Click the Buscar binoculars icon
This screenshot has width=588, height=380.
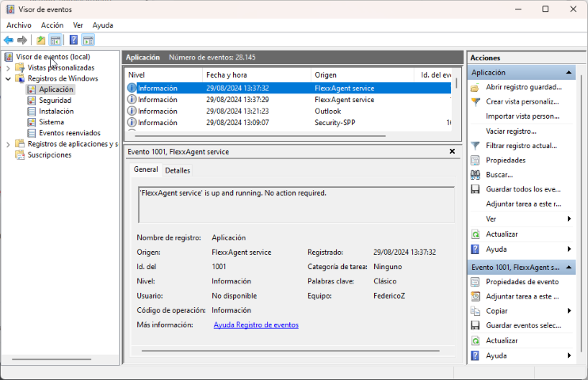pos(475,175)
